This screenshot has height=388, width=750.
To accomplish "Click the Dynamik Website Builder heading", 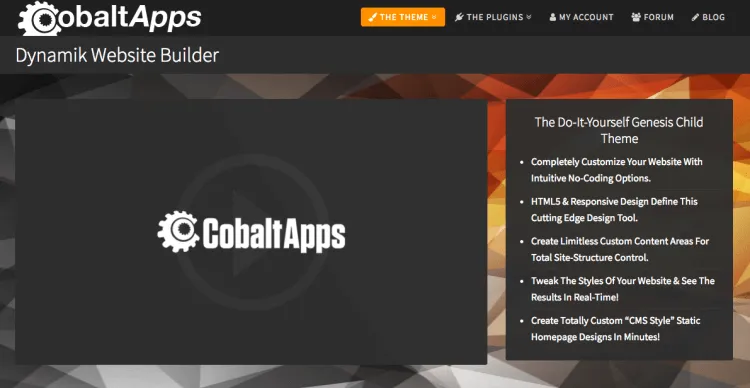I will [117, 55].
